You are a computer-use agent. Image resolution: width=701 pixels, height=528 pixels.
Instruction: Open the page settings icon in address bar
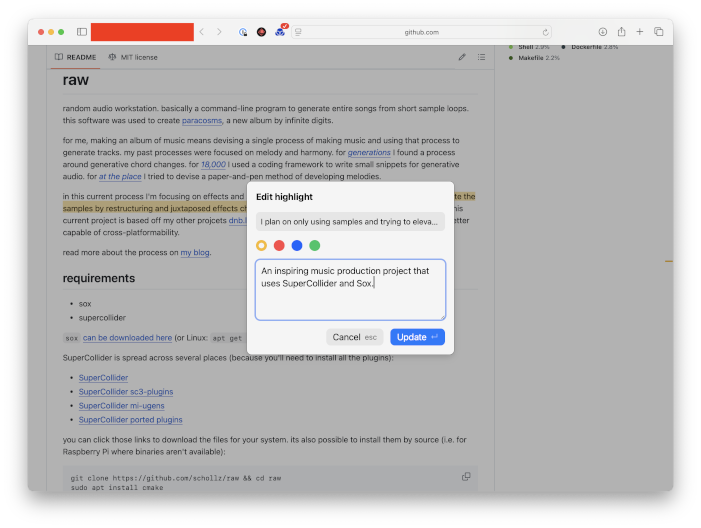click(x=298, y=32)
